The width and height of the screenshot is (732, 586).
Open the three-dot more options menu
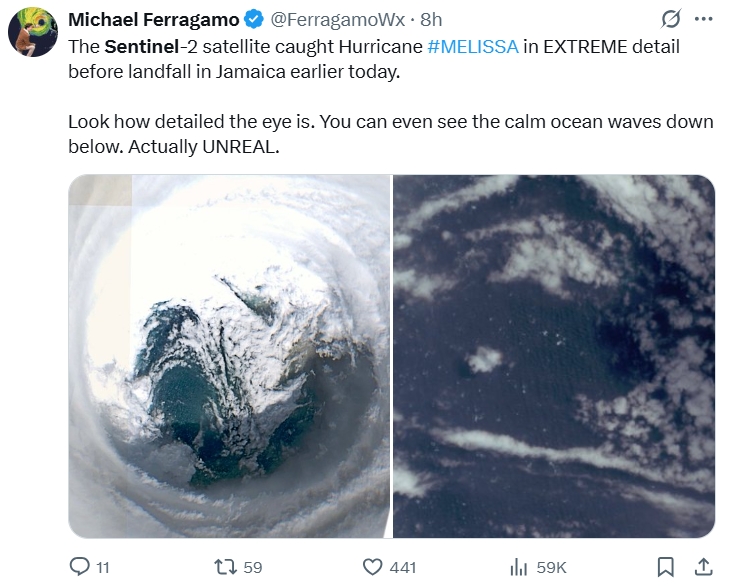[704, 19]
